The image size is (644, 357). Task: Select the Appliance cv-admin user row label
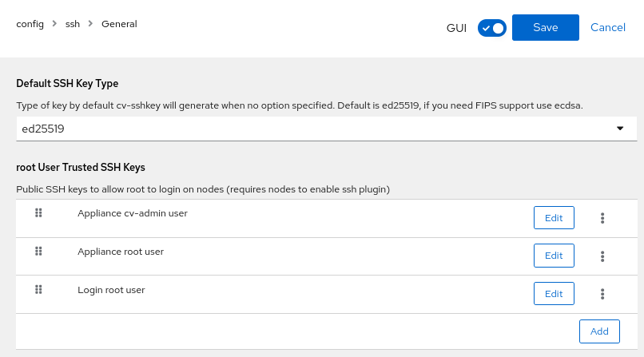click(132, 213)
